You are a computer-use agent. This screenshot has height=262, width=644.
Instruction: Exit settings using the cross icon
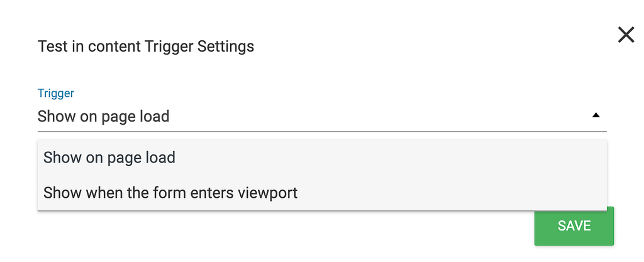tap(626, 35)
